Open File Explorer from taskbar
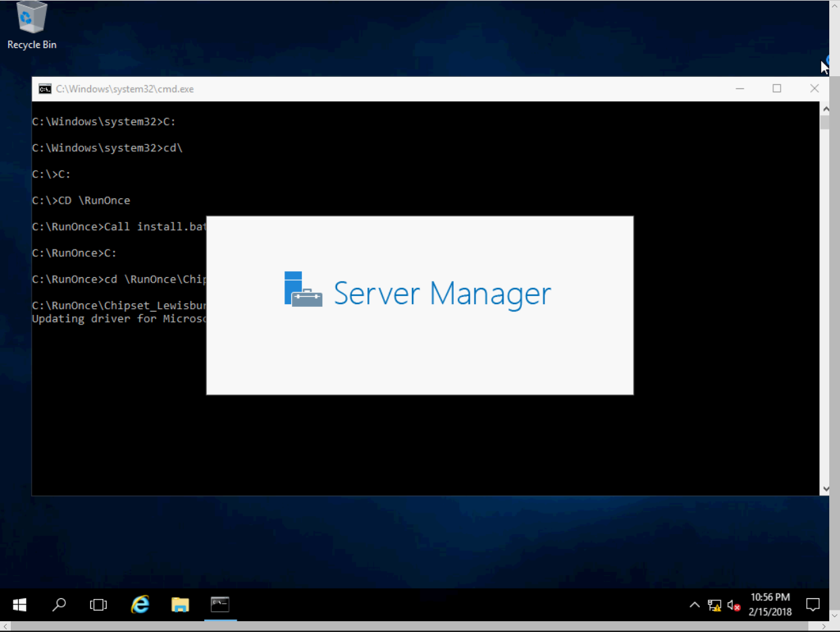Image resolution: width=840 pixels, height=632 pixels. click(180, 604)
